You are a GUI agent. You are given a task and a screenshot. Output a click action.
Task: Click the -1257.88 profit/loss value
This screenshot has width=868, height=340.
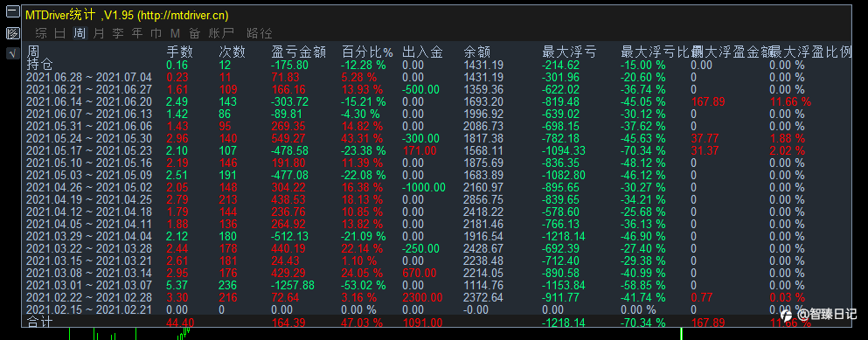pos(293,284)
